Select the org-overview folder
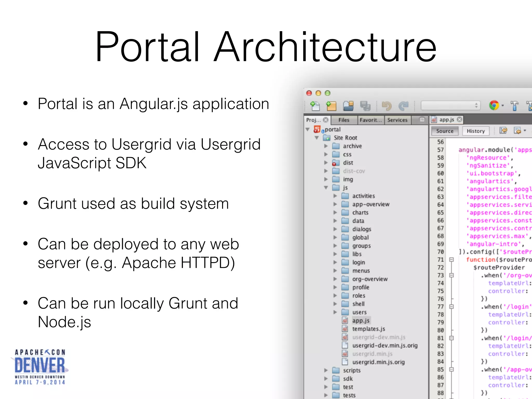 [x=370, y=279]
